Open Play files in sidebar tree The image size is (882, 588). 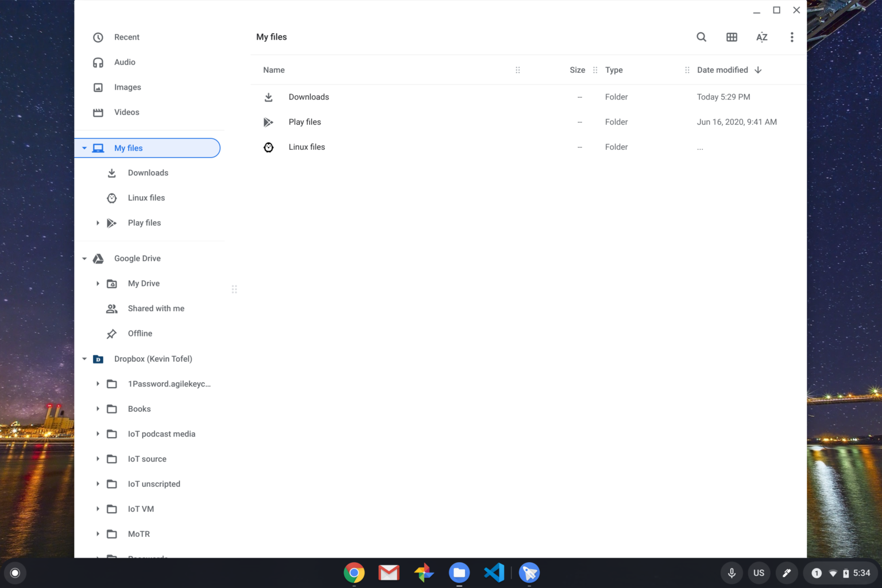pyautogui.click(x=144, y=223)
